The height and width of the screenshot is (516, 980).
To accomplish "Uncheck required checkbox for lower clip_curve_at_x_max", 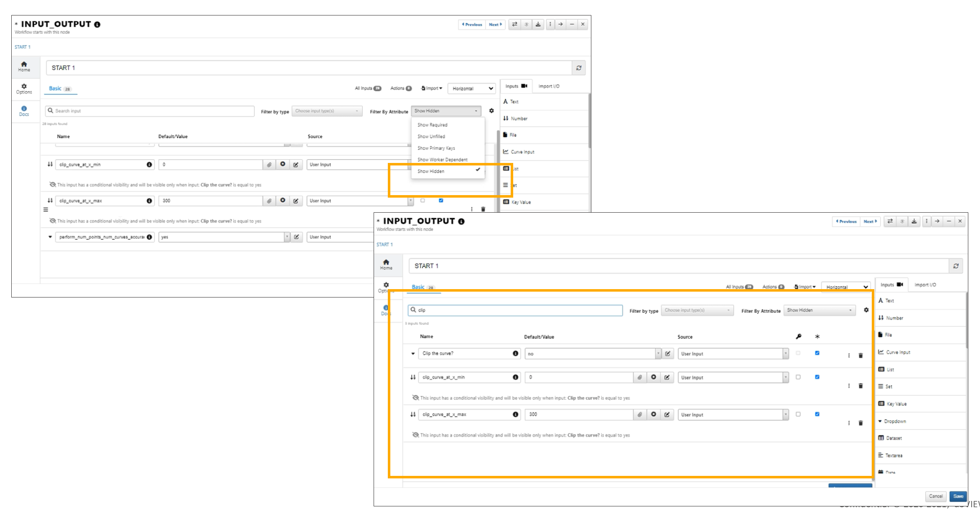I will coord(817,414).
